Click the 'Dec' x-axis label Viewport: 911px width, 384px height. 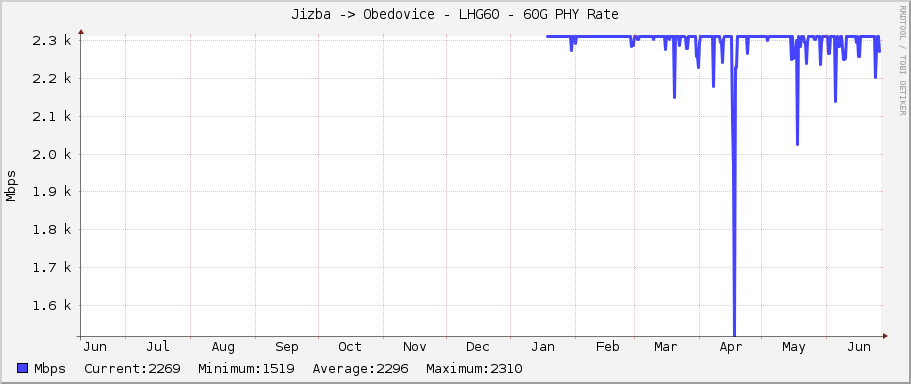478,347
